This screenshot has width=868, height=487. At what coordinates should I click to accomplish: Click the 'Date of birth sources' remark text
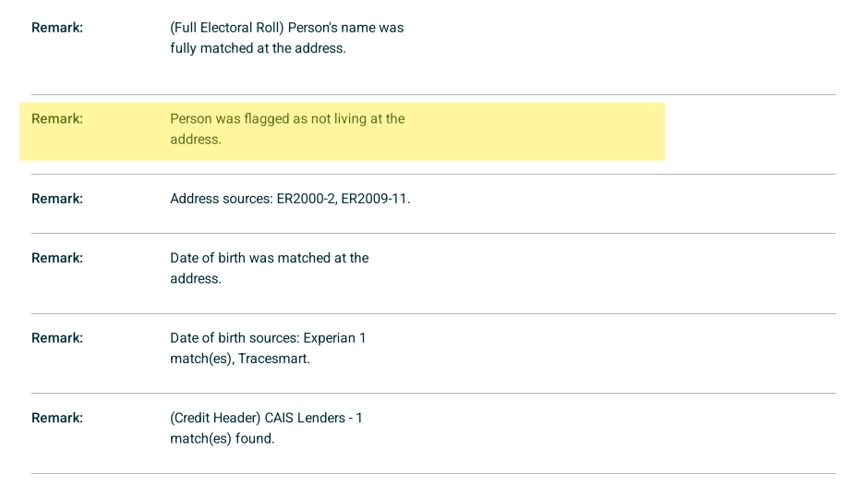pos(268,348)
